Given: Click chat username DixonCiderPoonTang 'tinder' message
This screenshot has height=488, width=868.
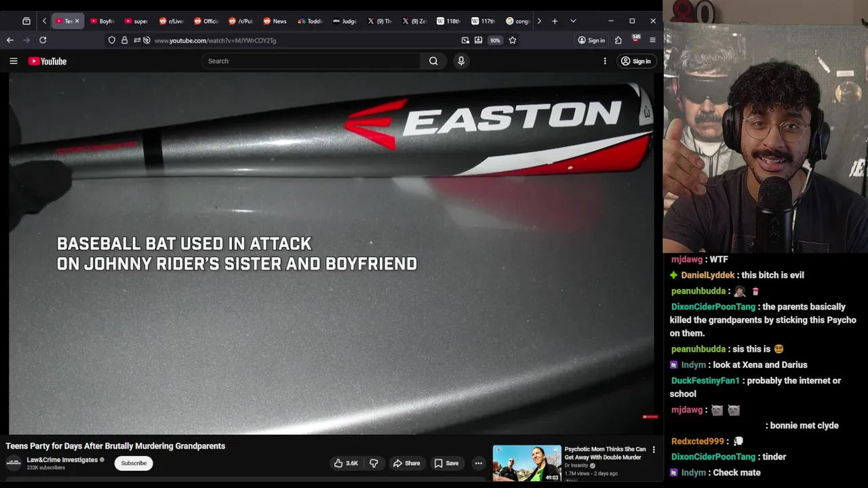Looking at the screenshot, I should click(713, 457).
